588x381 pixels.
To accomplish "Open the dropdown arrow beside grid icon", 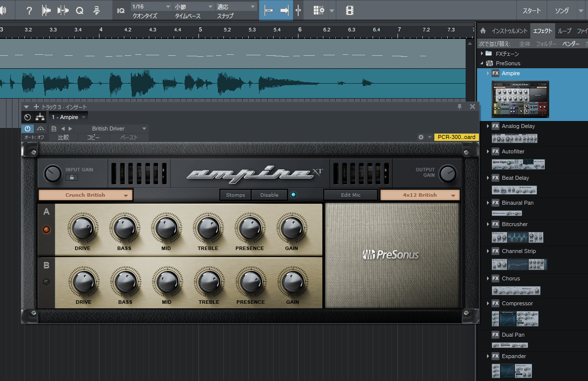I will [331, 11].
